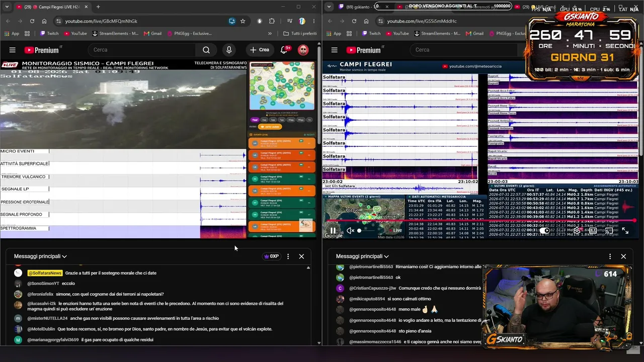Open tab groups grid icon in left bookmarks bar
This screenshot has width=644, height=362.
[x=27, y=34]
